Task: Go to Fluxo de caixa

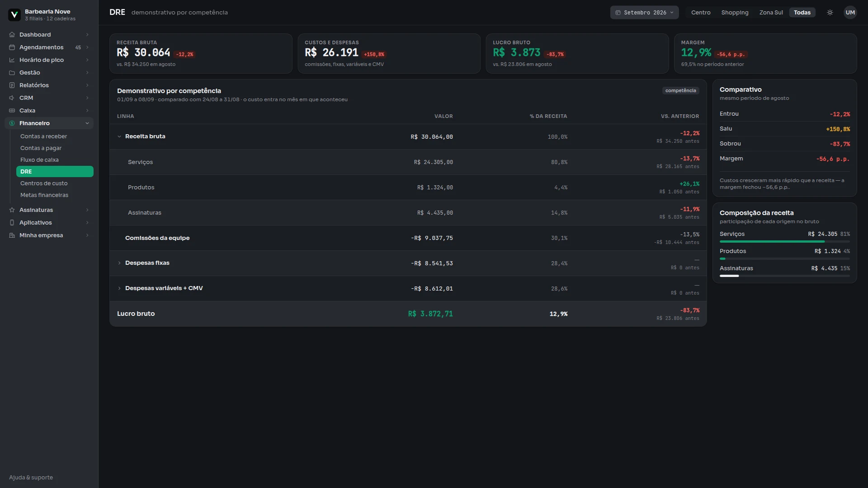Action: point(55,160)
